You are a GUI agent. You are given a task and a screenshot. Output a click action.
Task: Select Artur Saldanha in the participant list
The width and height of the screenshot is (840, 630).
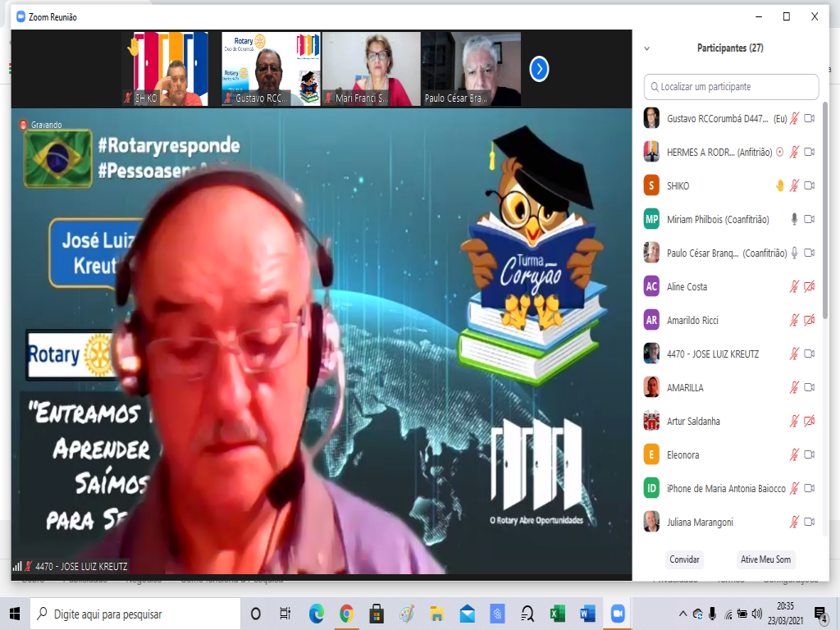click(x=693, y=422)
